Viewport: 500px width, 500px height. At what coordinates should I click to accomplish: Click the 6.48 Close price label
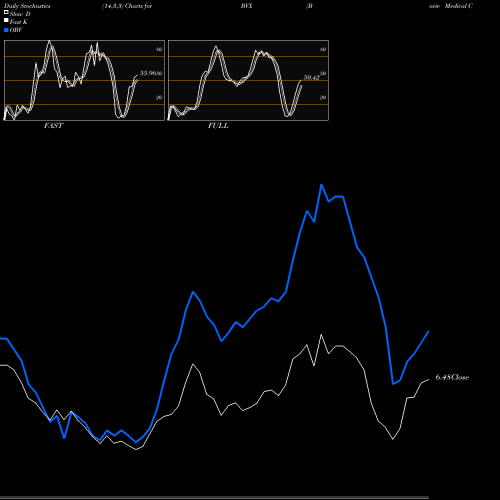click(x=452, y=377)
